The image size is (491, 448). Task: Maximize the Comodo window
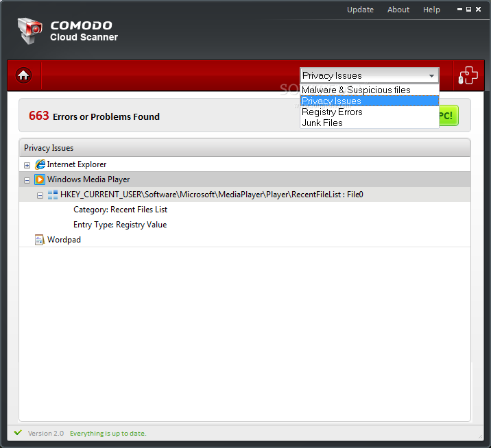point(469,10)
